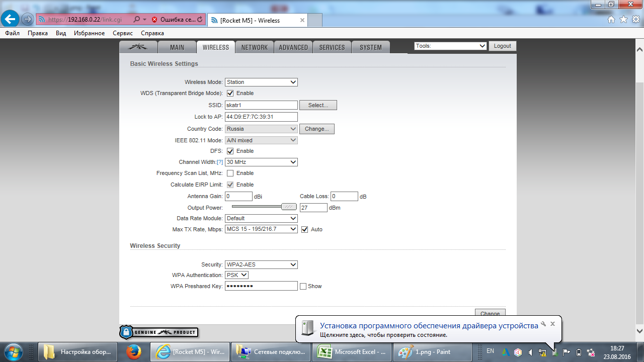Click the Genuine Product badge
Viewport: 644px width, 362px height.
(158, 332)
